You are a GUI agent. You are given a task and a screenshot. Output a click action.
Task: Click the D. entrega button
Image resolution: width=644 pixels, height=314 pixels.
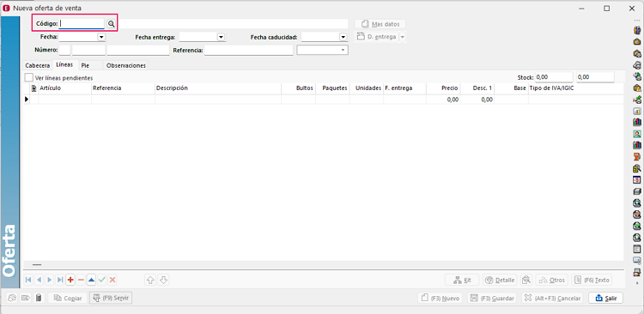[377, 37]
